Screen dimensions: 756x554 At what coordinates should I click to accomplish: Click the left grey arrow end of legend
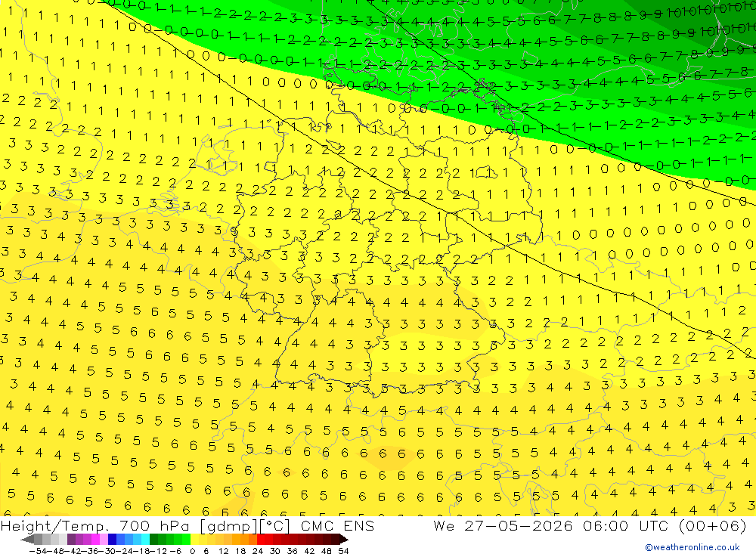pos(27,540)
